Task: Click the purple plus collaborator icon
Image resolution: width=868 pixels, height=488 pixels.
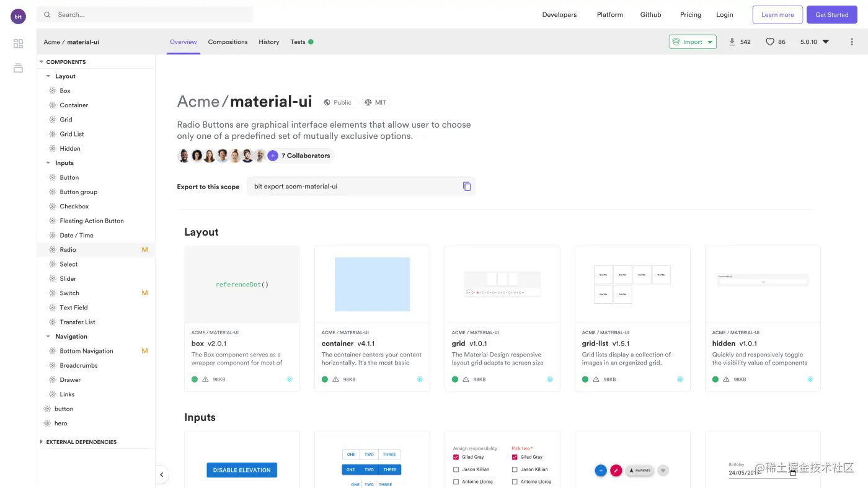Action: [273, 156]
